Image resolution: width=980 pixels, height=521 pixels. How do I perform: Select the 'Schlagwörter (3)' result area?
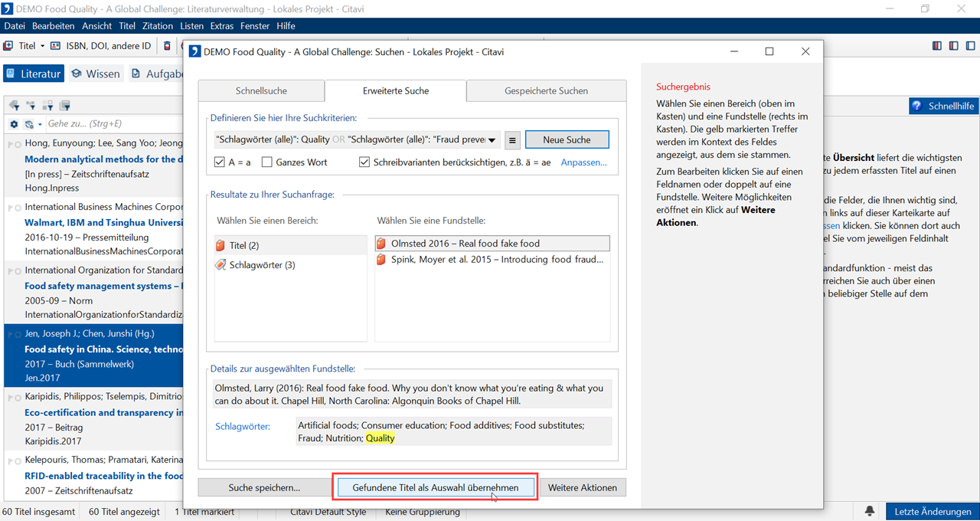point(262,265)
